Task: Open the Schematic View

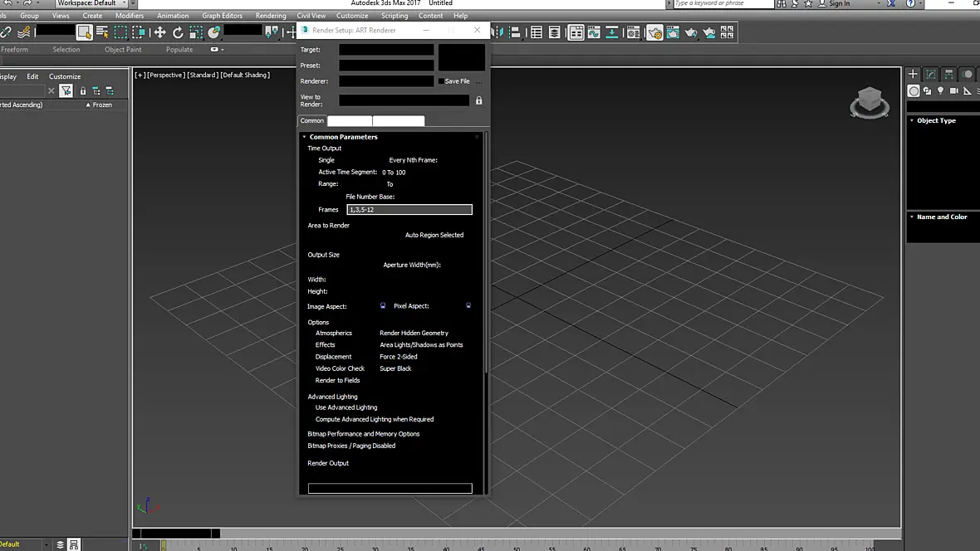Action: (x=612, y=32)
